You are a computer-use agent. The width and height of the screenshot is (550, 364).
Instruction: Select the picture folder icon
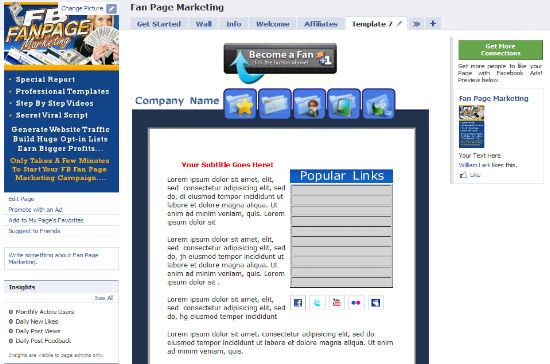(x=344, y=104)
